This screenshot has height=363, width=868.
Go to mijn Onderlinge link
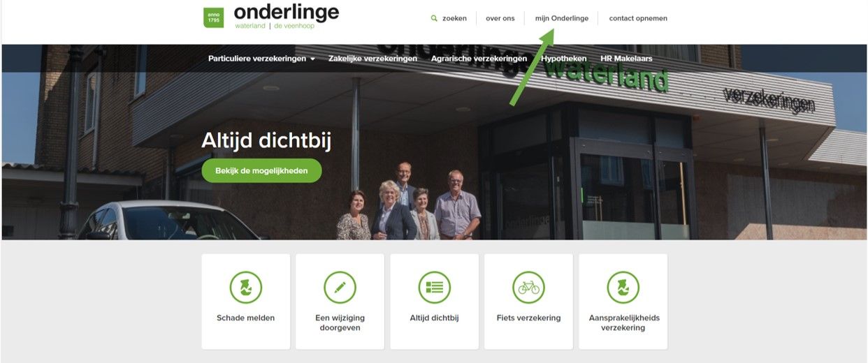pyautogui.click(x=562, y=18)
